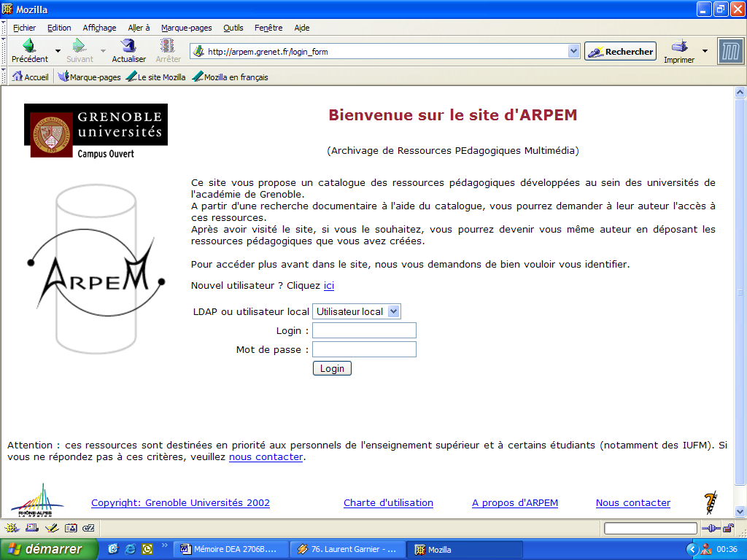Launch Internet Explorer from quick launch
Image resolution: width=747 pixels, height=560 pixels.
[x=130, y=549]
